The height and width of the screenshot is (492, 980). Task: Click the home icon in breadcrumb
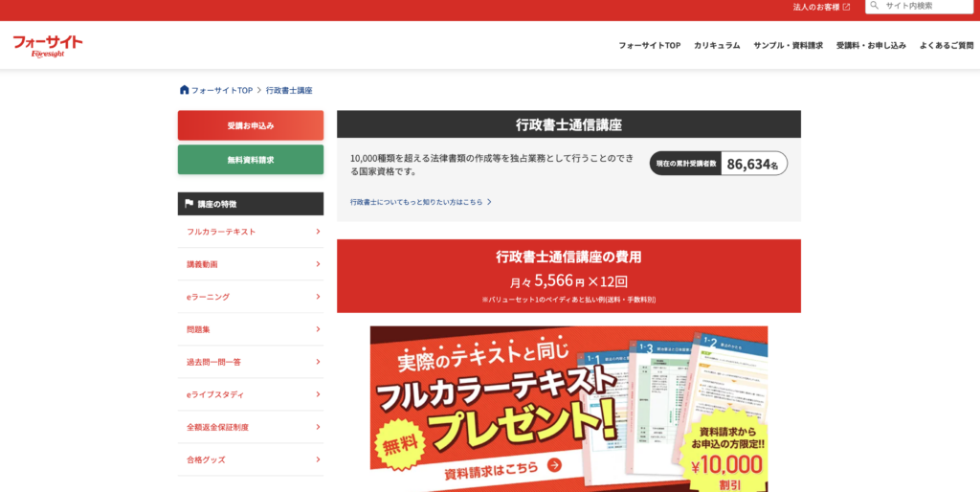184,90
